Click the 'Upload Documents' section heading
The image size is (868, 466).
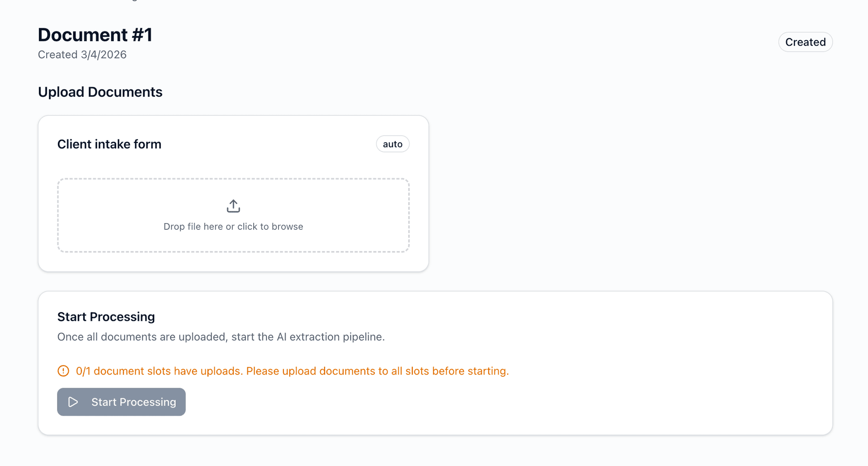[100, 92]
